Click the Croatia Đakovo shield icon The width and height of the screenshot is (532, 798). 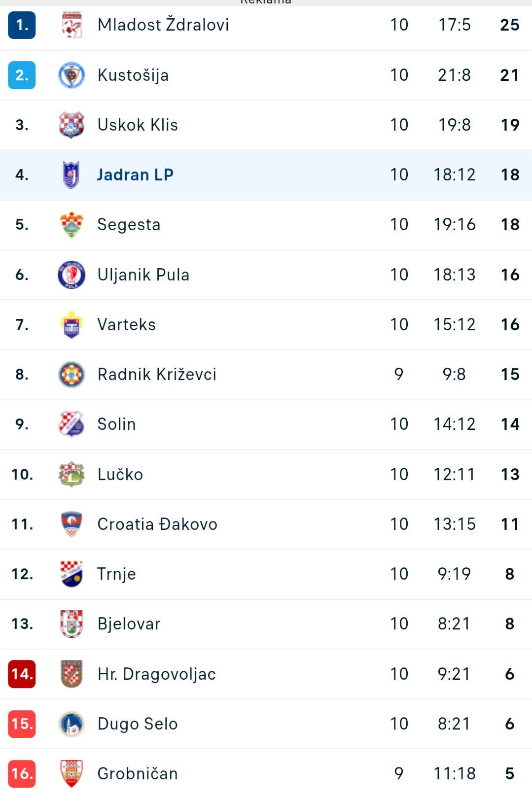[71, 524]
